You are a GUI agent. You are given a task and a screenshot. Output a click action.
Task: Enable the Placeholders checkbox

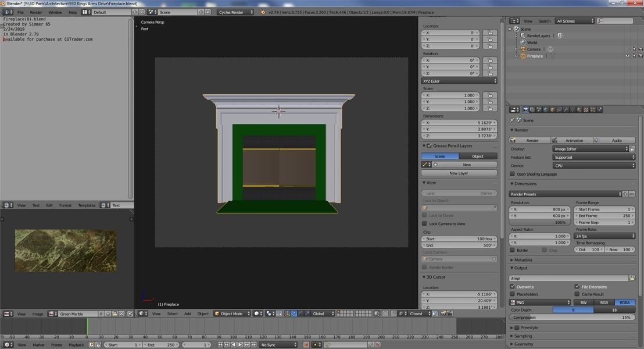click(512, 294)
